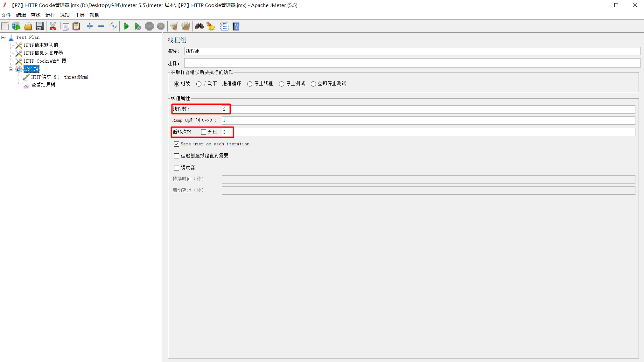Select HTTP请求 node in tree
Screen dimensions: 644x362
(x=60, y=77)
